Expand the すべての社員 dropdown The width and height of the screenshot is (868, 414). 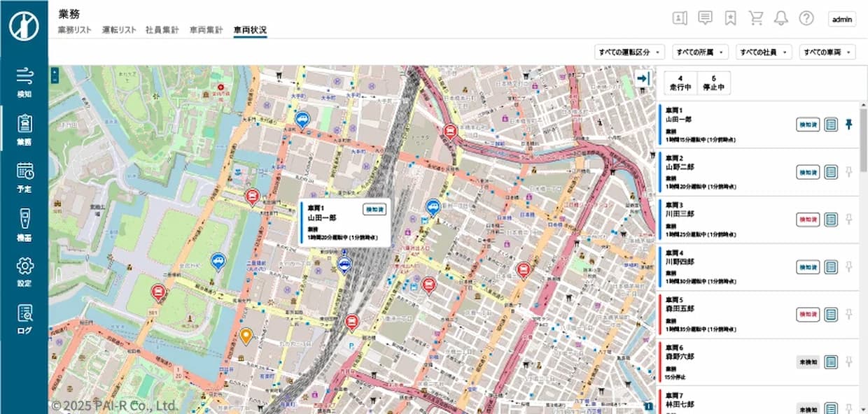[x=764, y=52]
